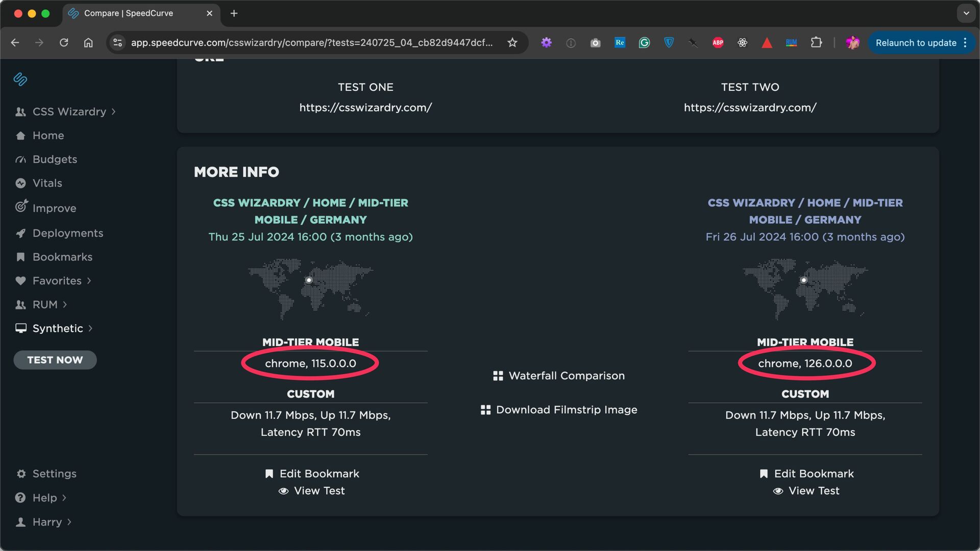
Task: Click the purple gear extension icon
Action: tap(546, 43)
